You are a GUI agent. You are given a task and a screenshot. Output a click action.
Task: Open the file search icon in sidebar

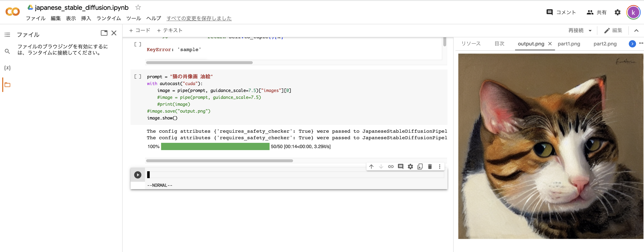coord(7,51)
